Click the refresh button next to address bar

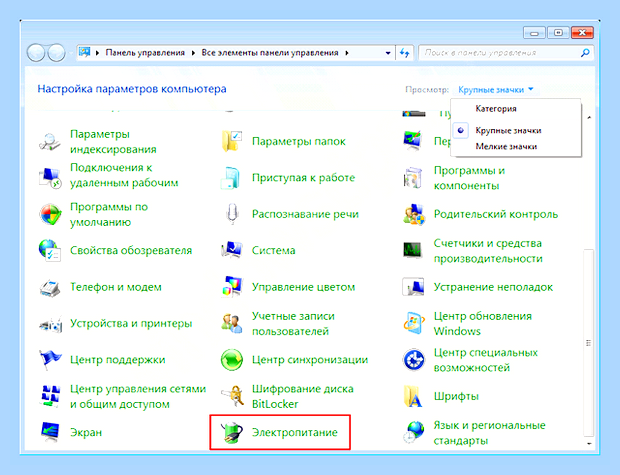(x=404, y=53)
